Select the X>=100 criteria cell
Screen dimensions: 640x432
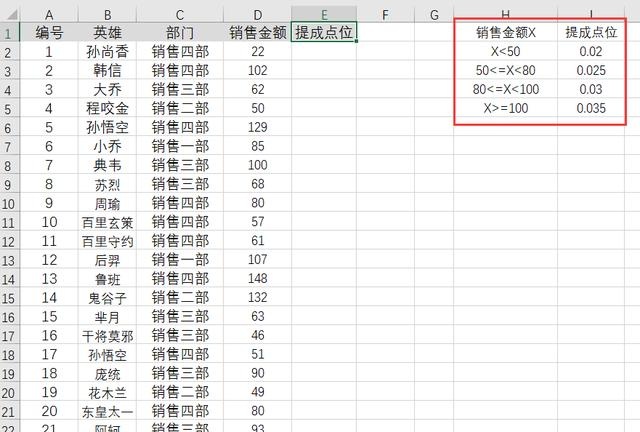point(506,108)
